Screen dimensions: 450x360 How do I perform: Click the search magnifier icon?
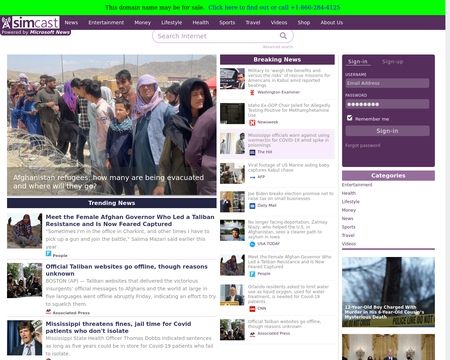click(x=283, y=36)
